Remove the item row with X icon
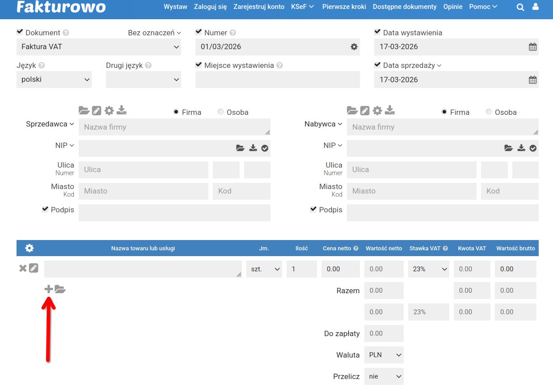Viewport: 553px width, 392px height. tap(23, 268)
